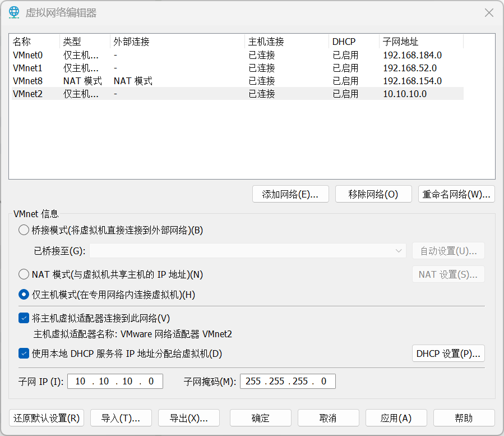The width and height of the screenshot is (504, 436).
Task: Click the 子网掩码 input field
Action: tap(288, 382)
